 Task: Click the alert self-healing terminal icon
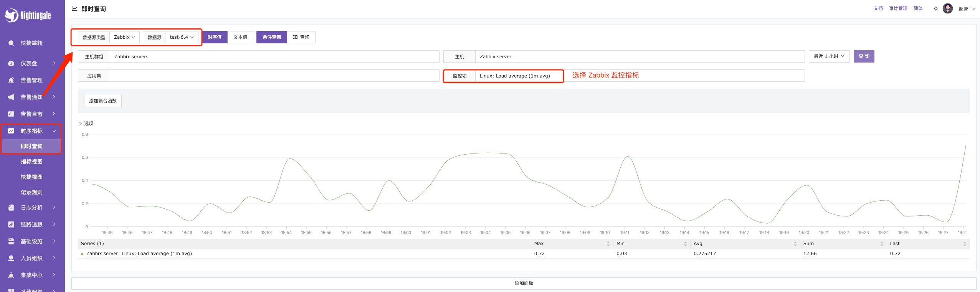pyautogui.click(x=11, y=114)
